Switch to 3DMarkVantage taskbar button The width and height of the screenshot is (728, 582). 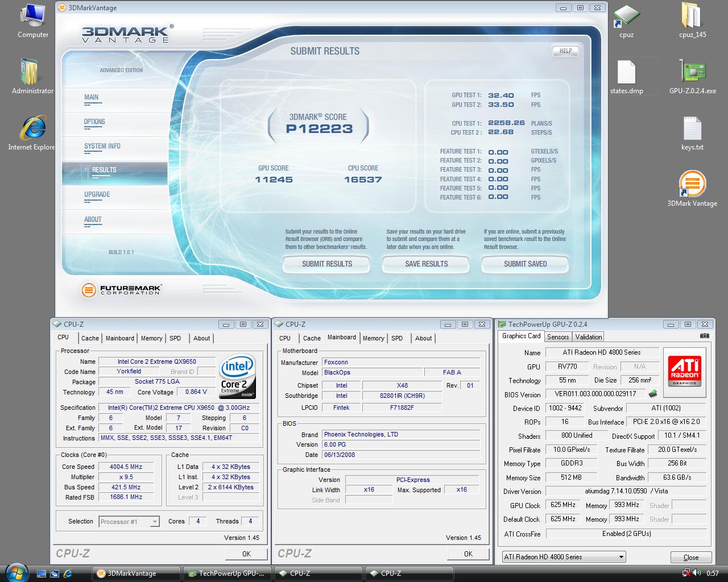tap(137, 573)
